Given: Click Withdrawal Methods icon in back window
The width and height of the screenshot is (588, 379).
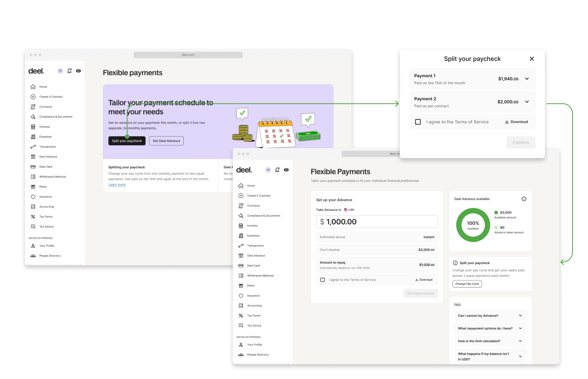Looking at the screenshot, I should pos(33,177).
